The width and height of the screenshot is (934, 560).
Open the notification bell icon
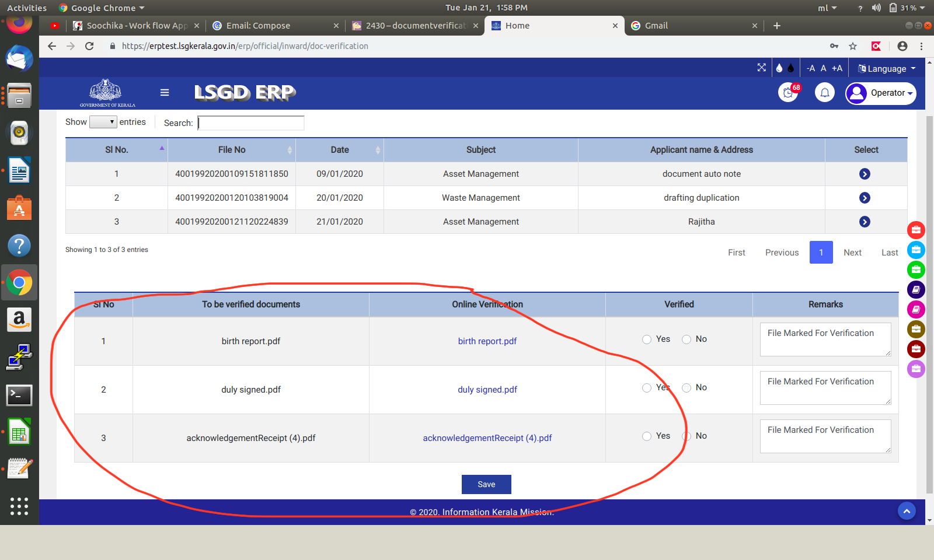tap(824, 93)
